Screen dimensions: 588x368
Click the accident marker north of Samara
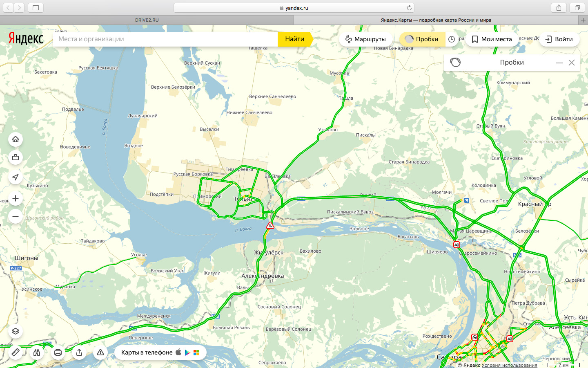tap(474, 337)
